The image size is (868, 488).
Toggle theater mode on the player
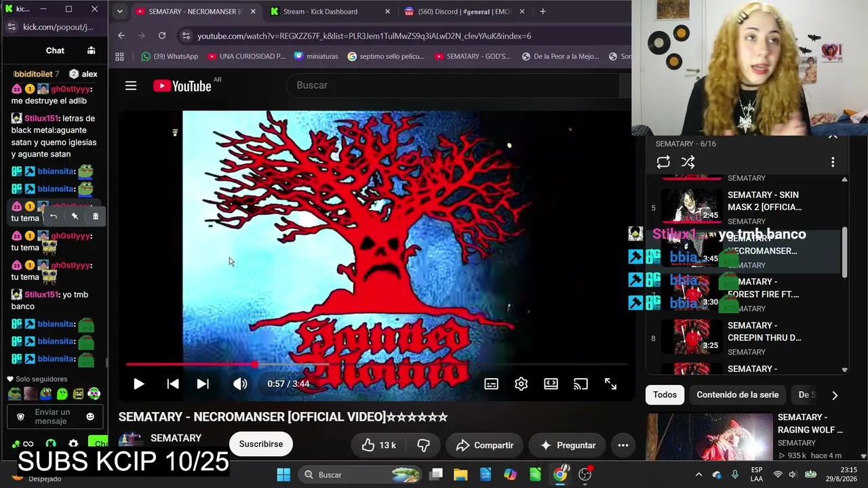pyautogui.click(x=551, y=384)
